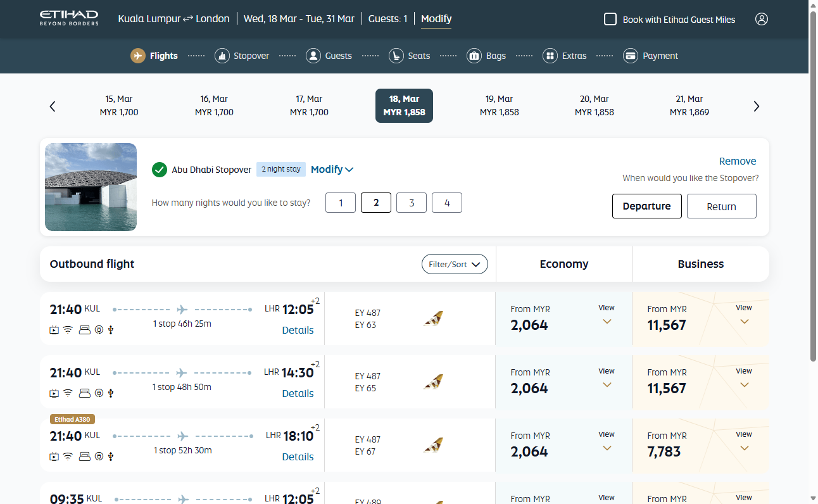Select the 15 Mar date tab
This screenshot has width=818, height=504.
[x=118, y=105]
